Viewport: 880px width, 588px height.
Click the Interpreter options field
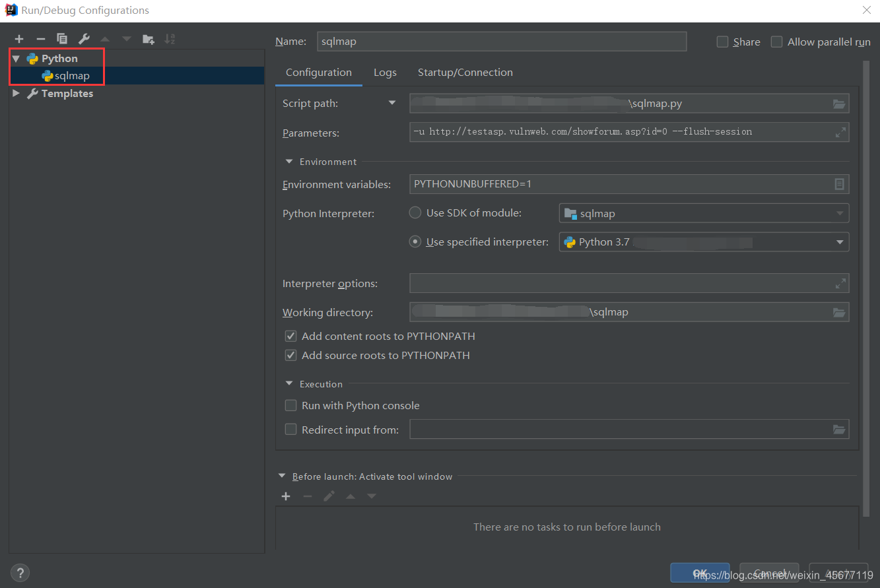tap(629, 283)
